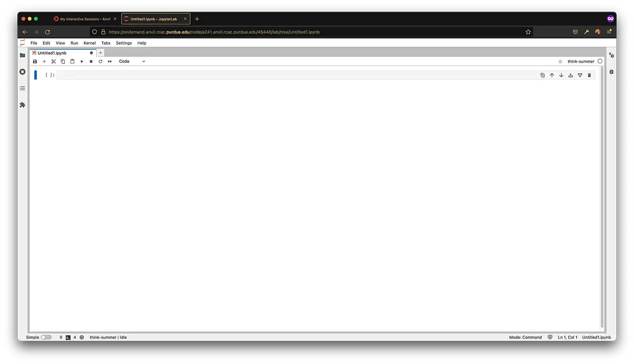Click the fast-forward run all cells icon
The image size is (634, 364).
(x=110, y=61)
